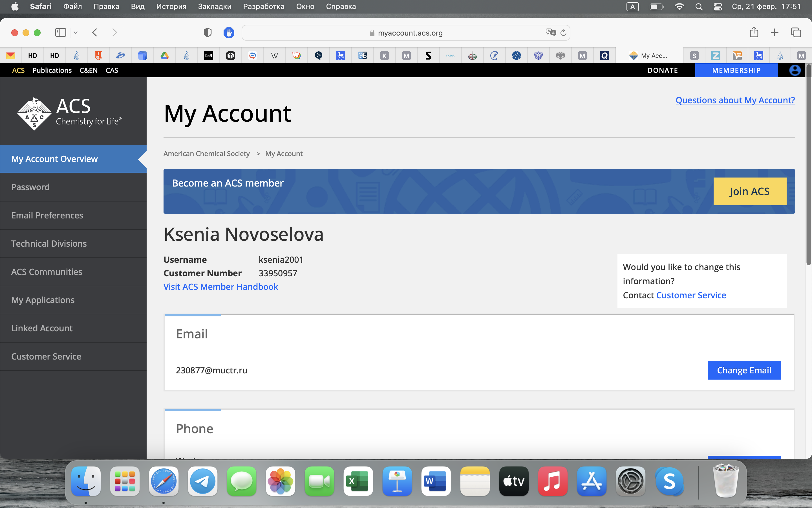Open FaceTime from the Dock
812x508 pixels.
[319, 481]
